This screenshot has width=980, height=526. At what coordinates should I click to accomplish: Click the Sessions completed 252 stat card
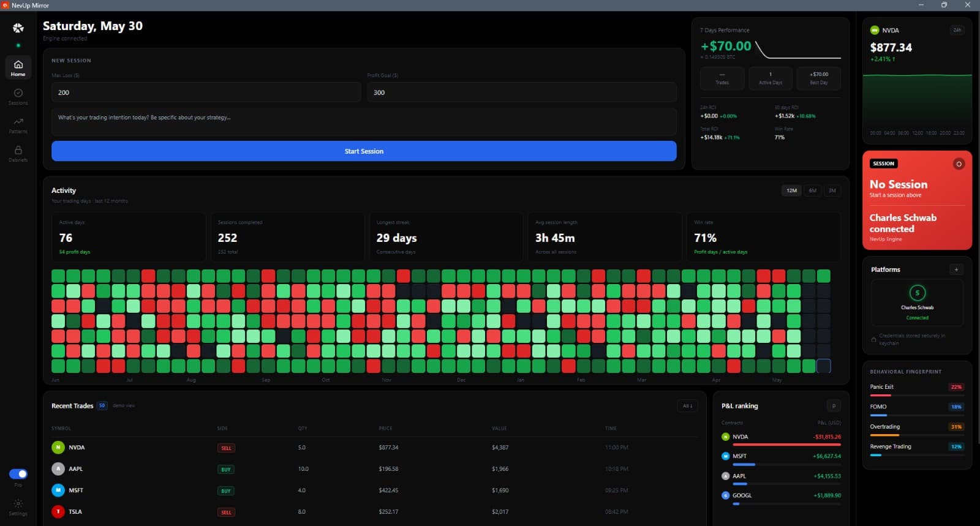[x=287, y=238]
